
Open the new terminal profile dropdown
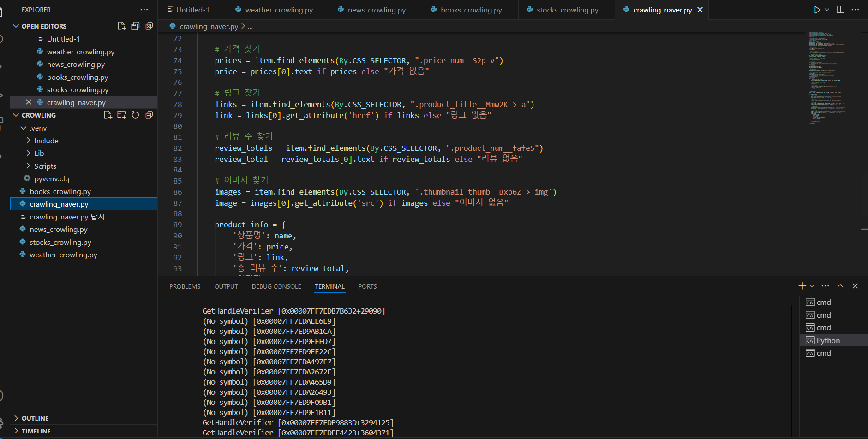click(x=812, y=286)
